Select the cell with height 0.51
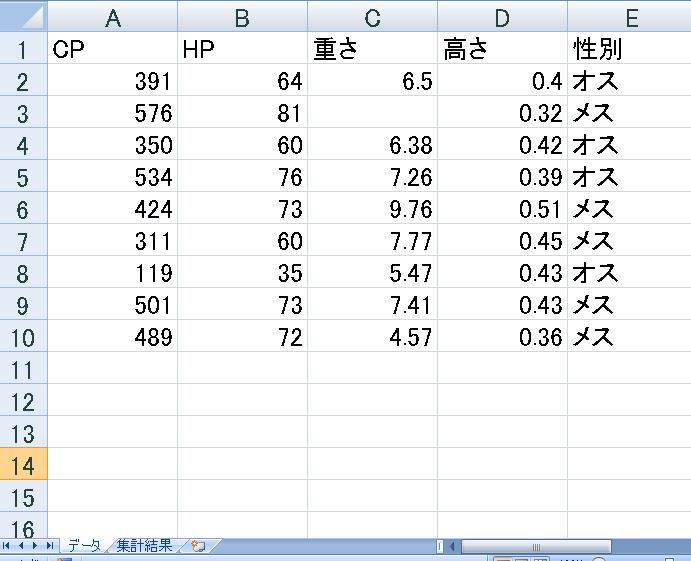 [x=502, y=209]
